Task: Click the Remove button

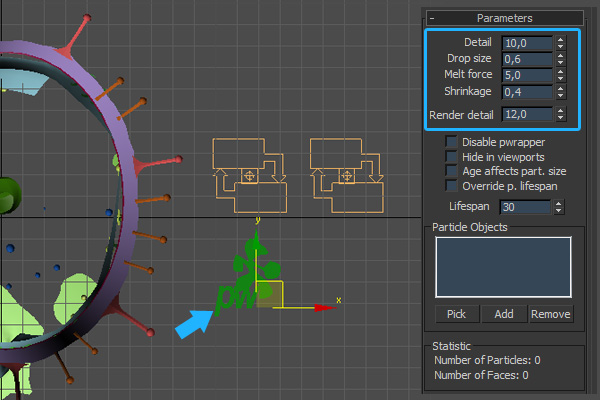Action: [x=550, y=314]
